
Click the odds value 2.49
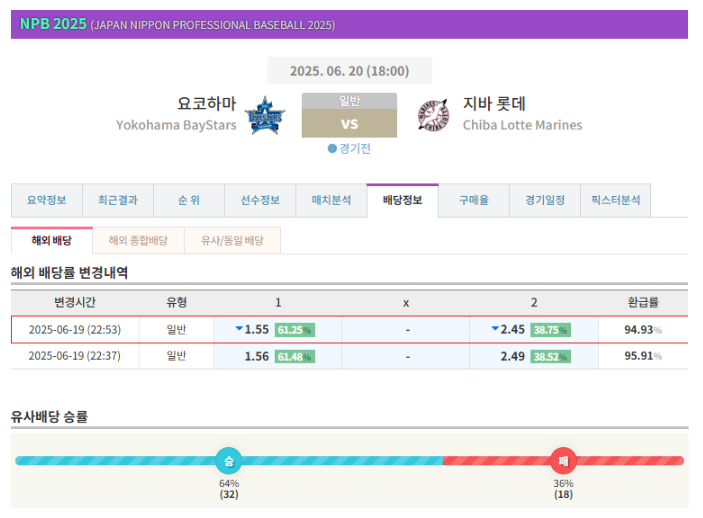pos(512,357)
